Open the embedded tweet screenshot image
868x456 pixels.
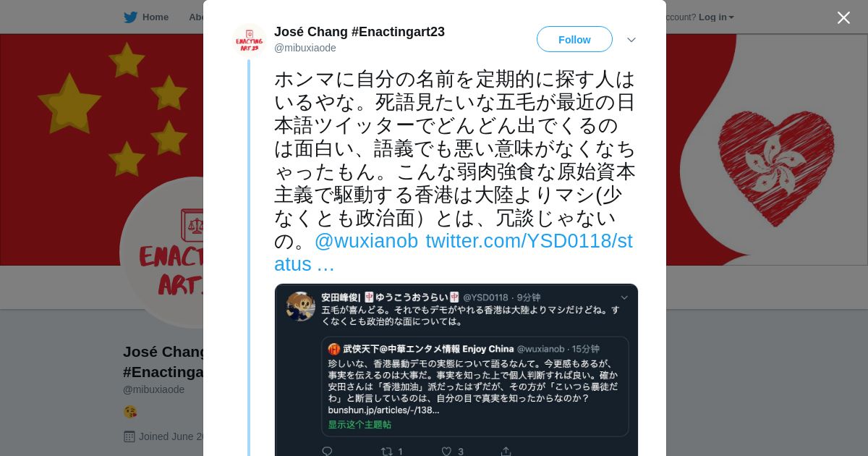pyautogui.click(x=456, y=370)
